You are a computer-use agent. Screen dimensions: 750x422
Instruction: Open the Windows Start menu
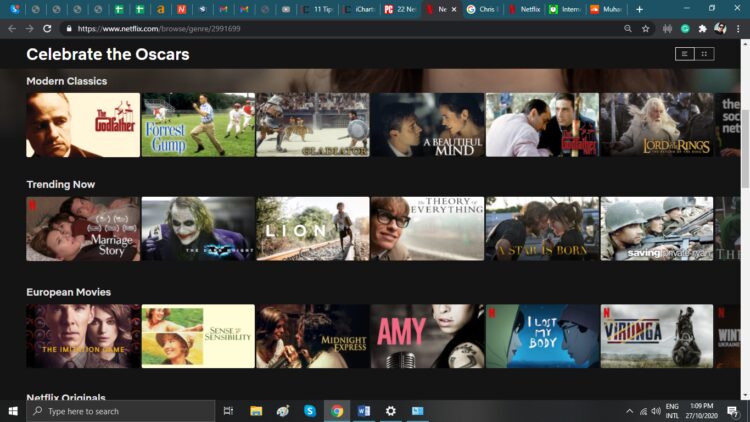point(13,411)
